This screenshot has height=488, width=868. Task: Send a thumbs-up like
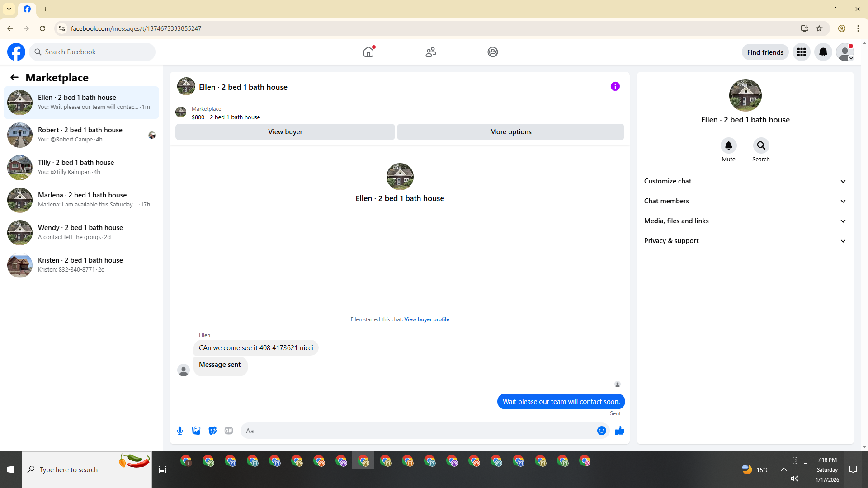pos(619,431)
